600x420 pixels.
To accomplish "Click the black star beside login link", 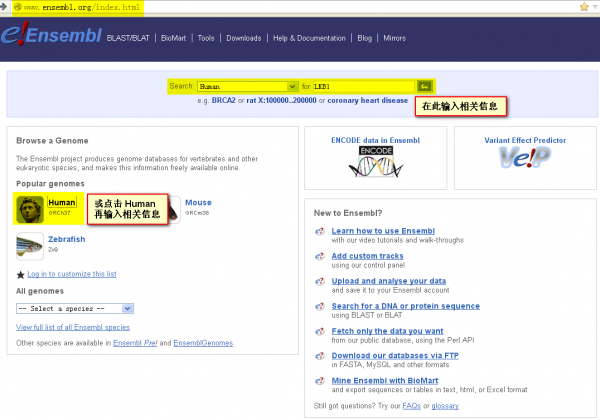I will tap(21, 275).
